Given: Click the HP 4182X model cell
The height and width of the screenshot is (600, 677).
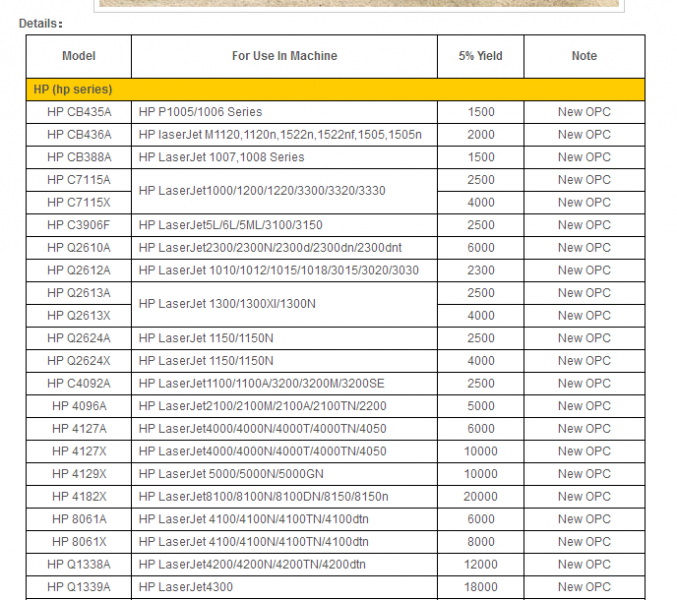Looking at the screenshot, I should pyautogui.click(x=79, y=496).
